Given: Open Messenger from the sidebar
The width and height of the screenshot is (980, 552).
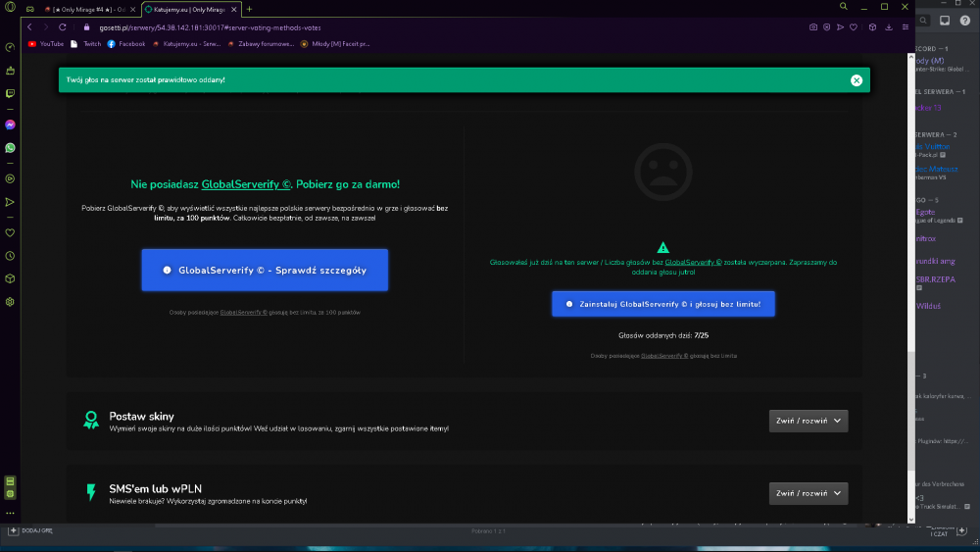Looking at the screenshot, I should pyautogui.click(x=10, y=125).
